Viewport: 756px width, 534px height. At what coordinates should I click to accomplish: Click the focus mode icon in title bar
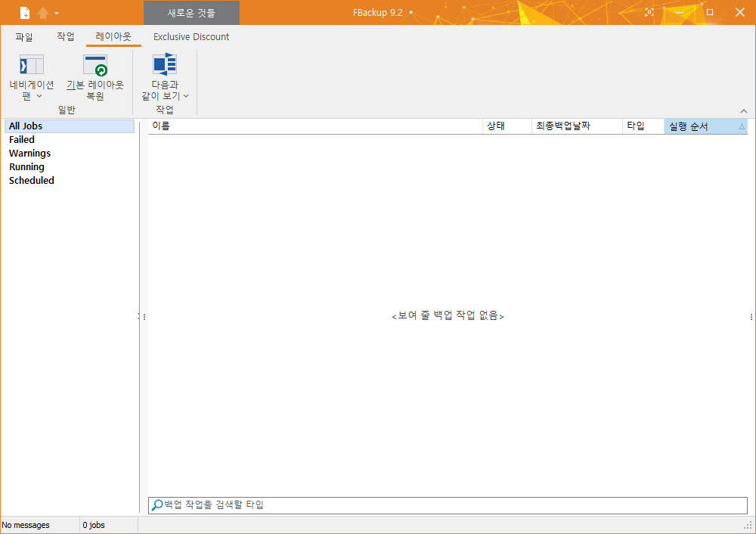tap(649, 13)
